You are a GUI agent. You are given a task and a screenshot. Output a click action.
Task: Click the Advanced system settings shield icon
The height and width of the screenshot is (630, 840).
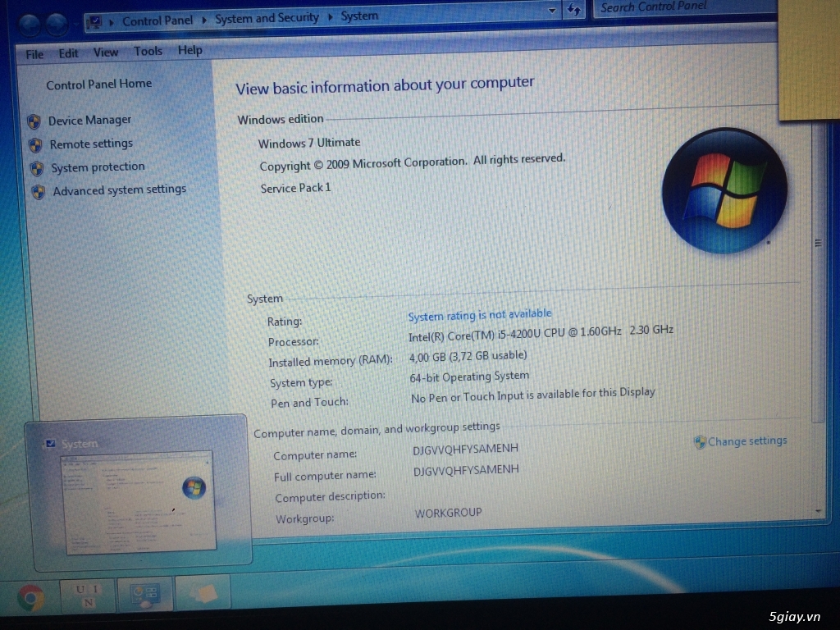[39, 192]
